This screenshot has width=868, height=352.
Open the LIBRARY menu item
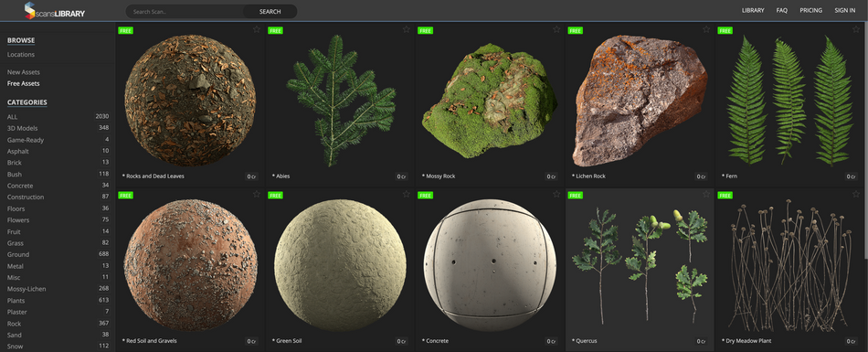(x=753, y=11)
